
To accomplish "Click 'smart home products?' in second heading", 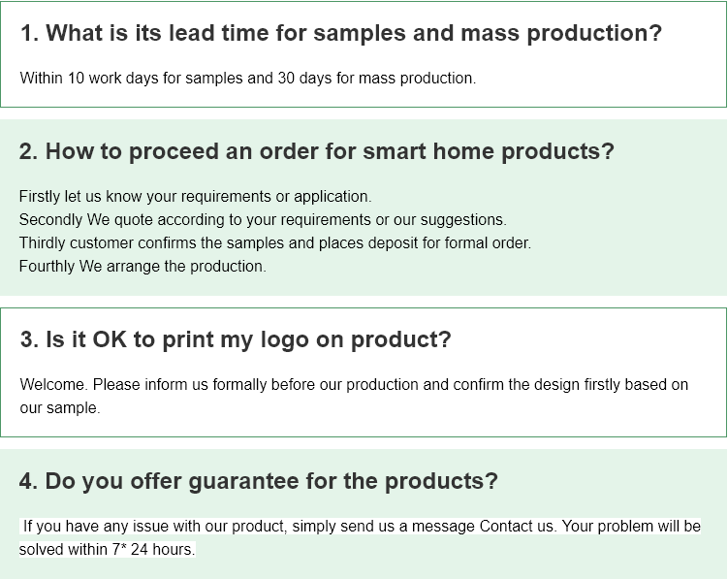I will click(489, 152).
